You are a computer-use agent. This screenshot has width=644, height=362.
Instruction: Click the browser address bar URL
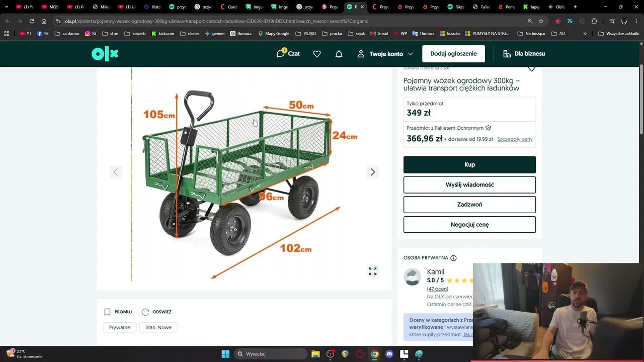[x=216, y=21]
